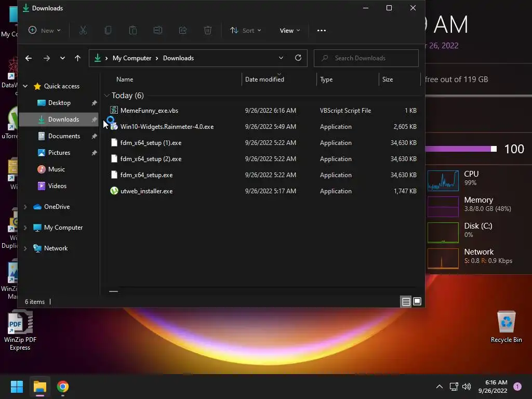Select the Win10-Widgets.Rainmeter-4.0.exe icon
Viewport: 532px width, 399px height.
pos(114,126)
